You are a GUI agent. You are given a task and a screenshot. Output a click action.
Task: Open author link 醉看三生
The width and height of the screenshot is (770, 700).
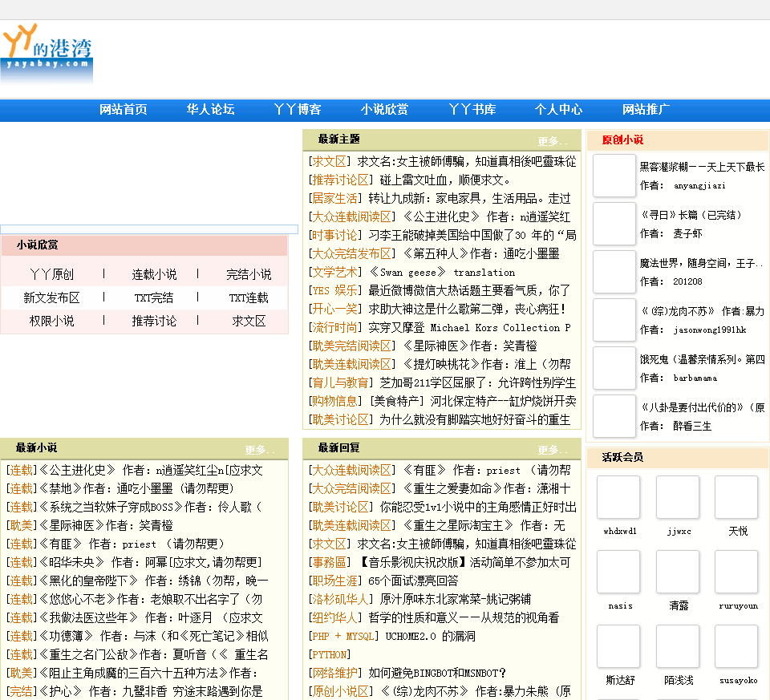[x=692, y=426]
